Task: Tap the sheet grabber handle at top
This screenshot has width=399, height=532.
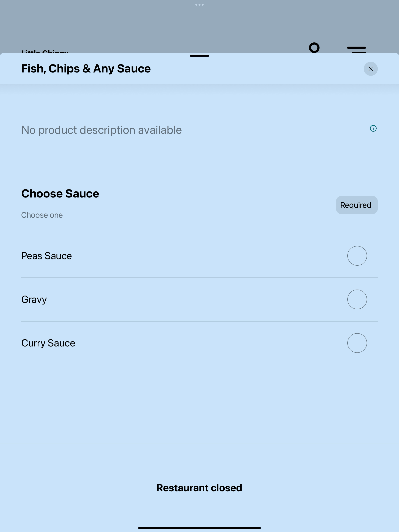Action: click(x=199, y=56)
